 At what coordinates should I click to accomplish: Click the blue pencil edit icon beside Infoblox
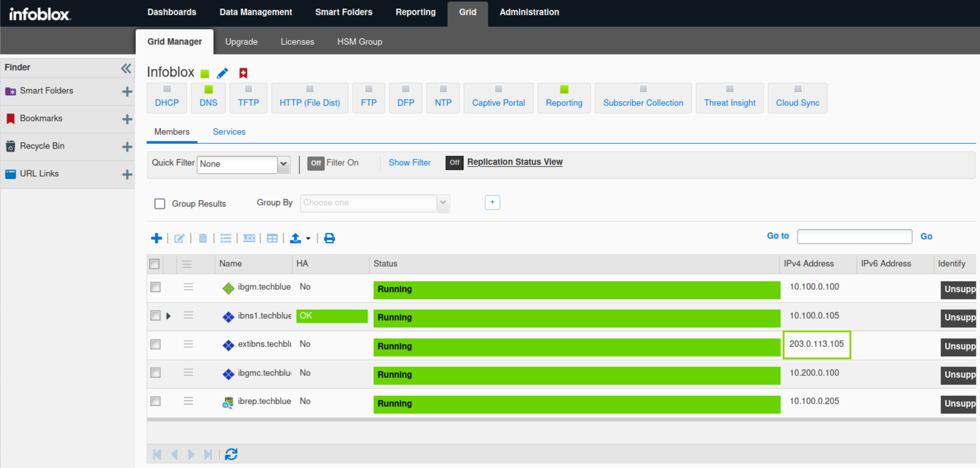click(222, 73)
